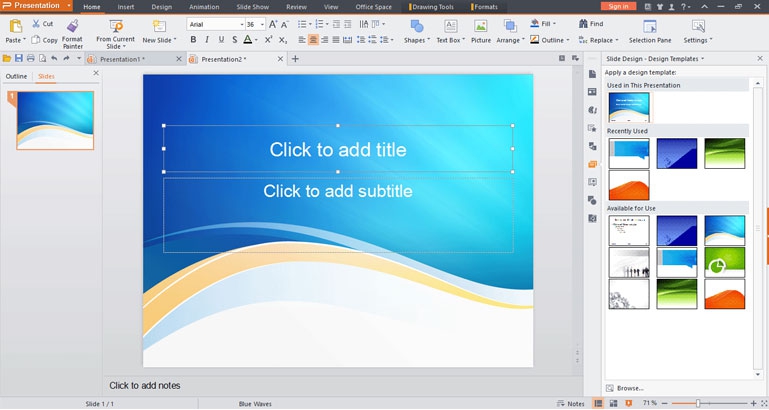Align text left
Screen dimensions: 769x410
(x=302, y=40)
